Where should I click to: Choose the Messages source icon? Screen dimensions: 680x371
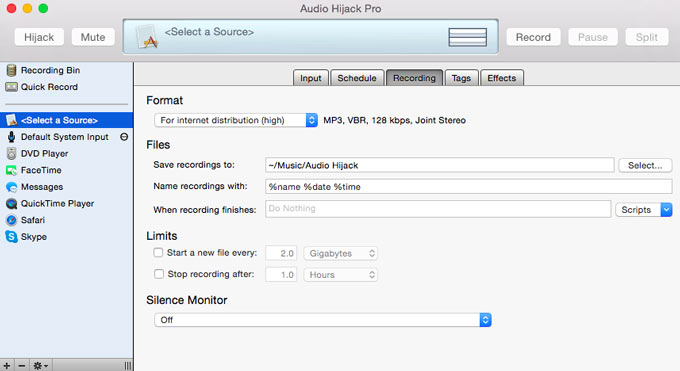coord(11,187)
